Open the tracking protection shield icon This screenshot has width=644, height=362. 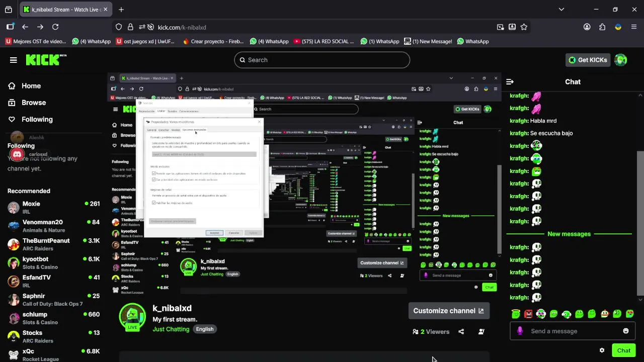[119, 27]
